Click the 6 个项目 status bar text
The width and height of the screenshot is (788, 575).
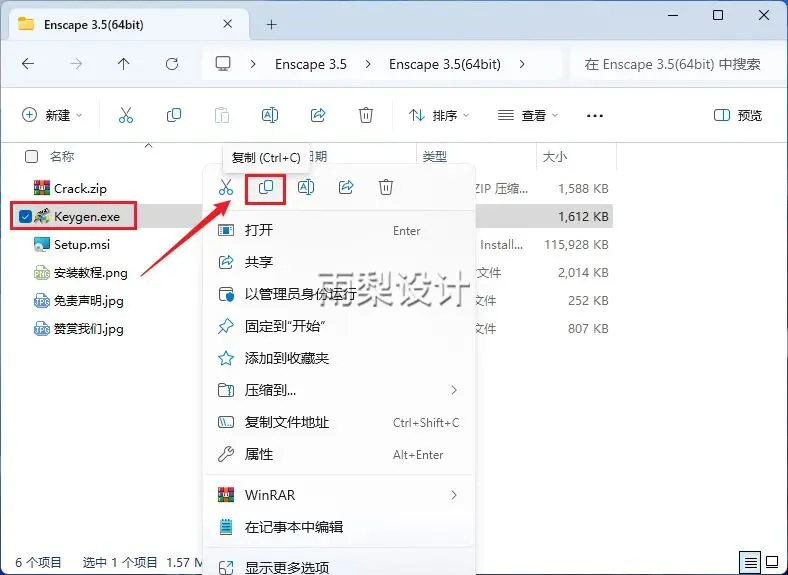38,562
